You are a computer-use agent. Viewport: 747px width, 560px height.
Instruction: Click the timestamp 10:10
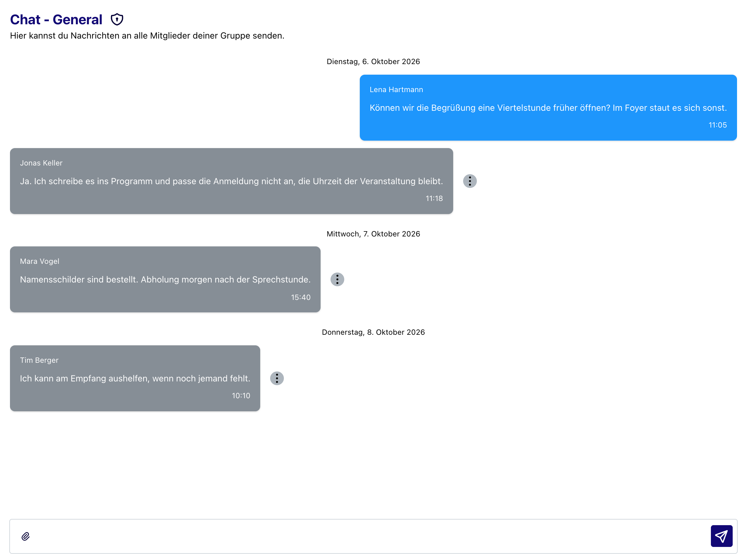click(x=241, y=396)
